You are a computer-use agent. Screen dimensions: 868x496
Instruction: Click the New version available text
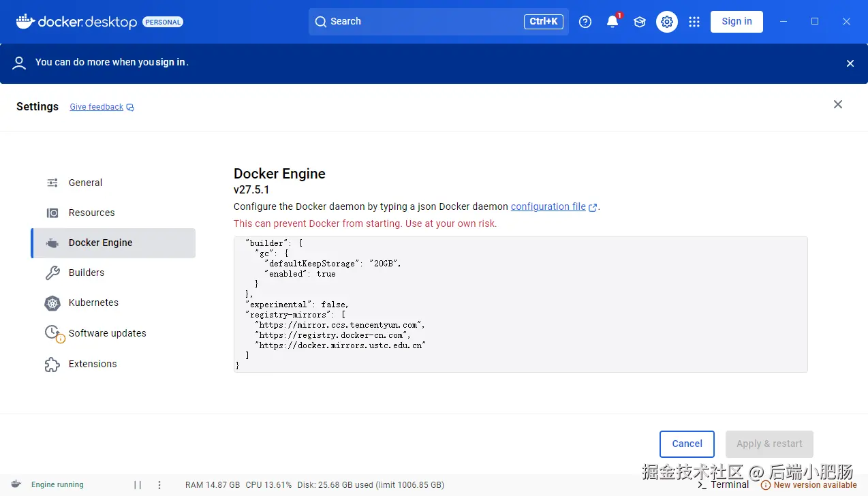click(815, 485)
